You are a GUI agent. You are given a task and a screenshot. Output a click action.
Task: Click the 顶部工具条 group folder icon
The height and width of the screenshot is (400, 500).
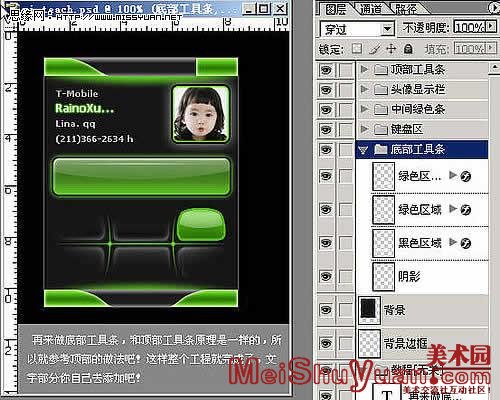tap(380, 69)
